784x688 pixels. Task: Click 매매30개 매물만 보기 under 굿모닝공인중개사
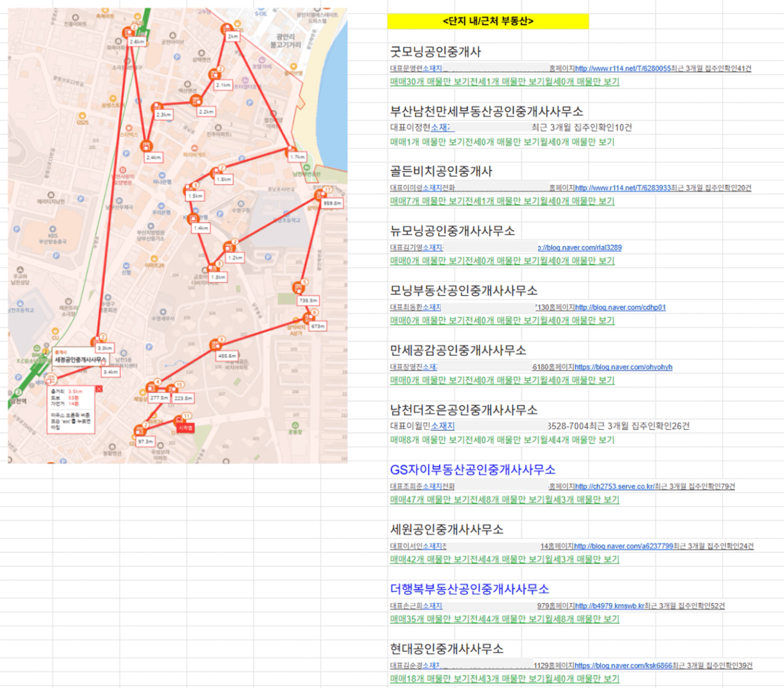point(431,82)
